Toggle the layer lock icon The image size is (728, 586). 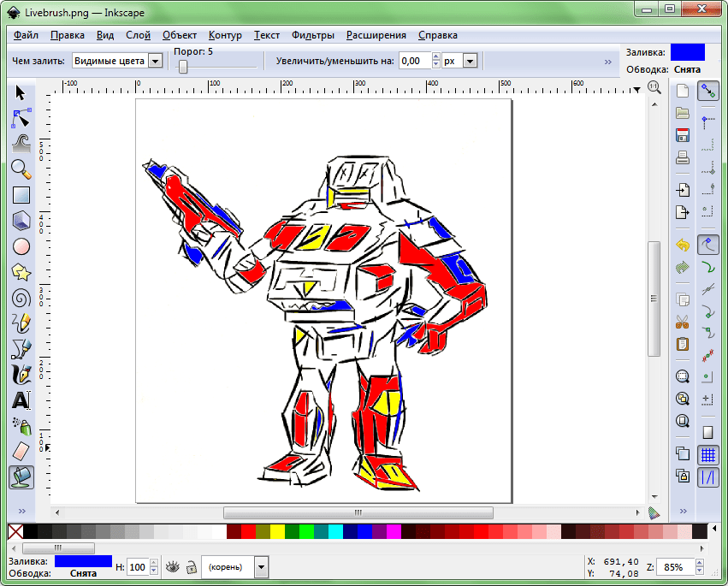[x=191, y=566]
